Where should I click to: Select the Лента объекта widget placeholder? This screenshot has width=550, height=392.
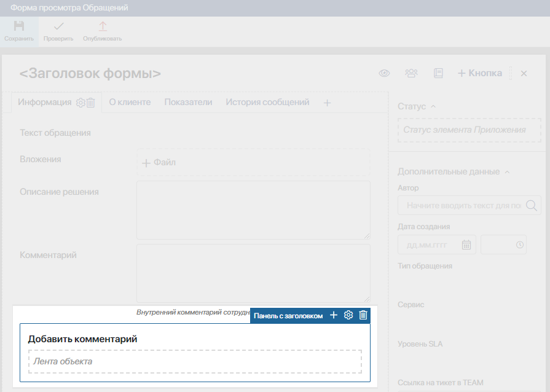[195, 361]
